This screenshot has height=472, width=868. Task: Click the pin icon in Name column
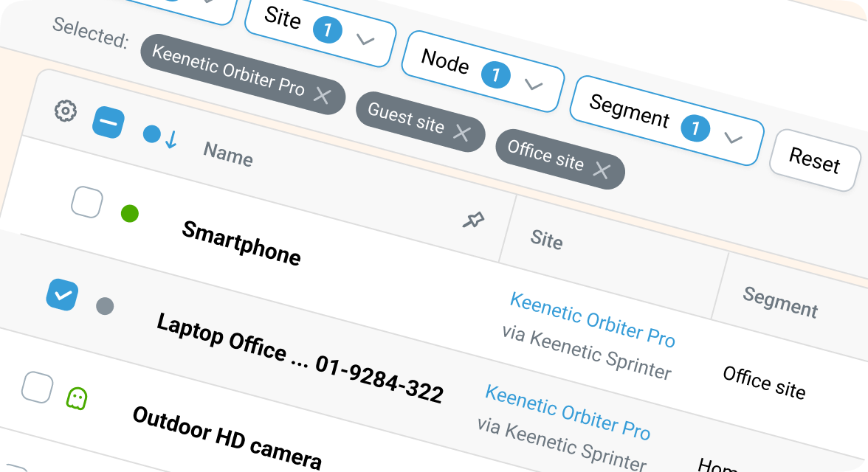click(473, 221)
